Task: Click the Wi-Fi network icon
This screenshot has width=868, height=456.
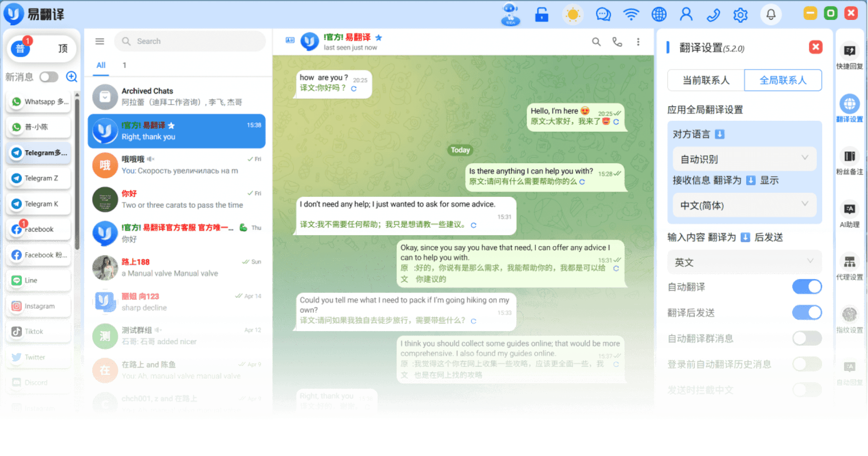Action: coord(631,14)
